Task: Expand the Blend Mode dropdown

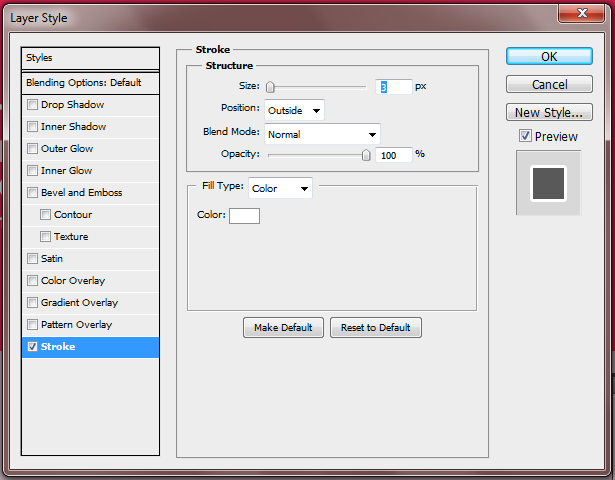Action: [x=322, y=133]
